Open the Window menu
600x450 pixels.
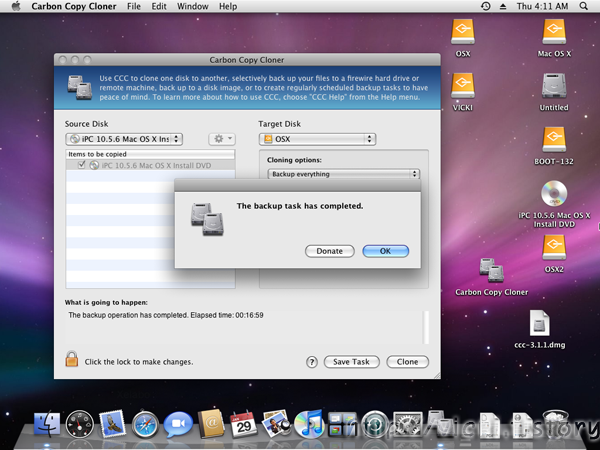(192, 7)
